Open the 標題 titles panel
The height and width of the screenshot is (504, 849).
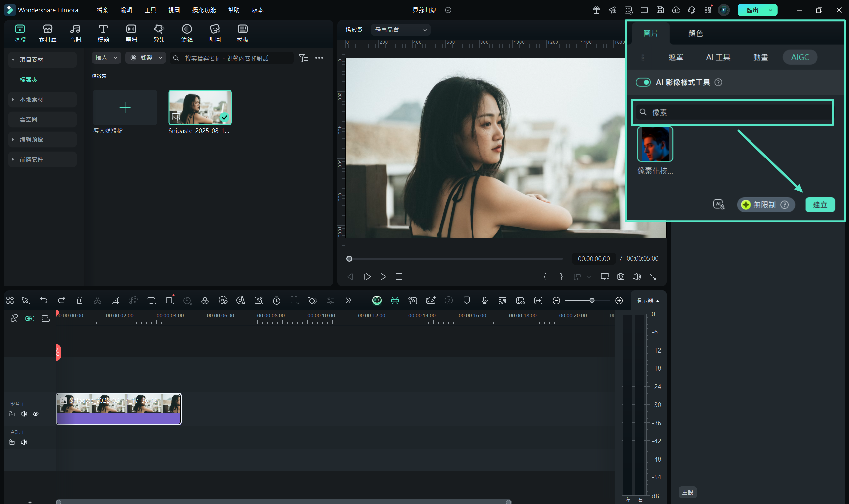point(103,33)
